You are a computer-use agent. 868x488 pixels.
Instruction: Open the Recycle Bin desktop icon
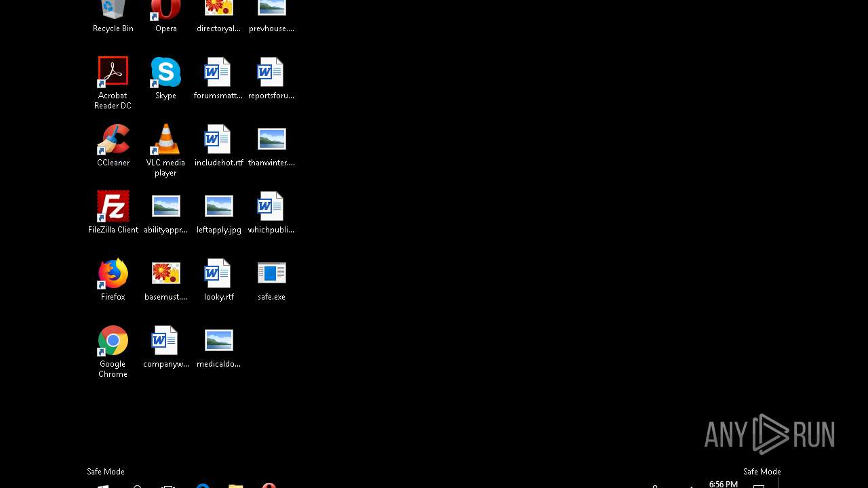pos(113,15)
